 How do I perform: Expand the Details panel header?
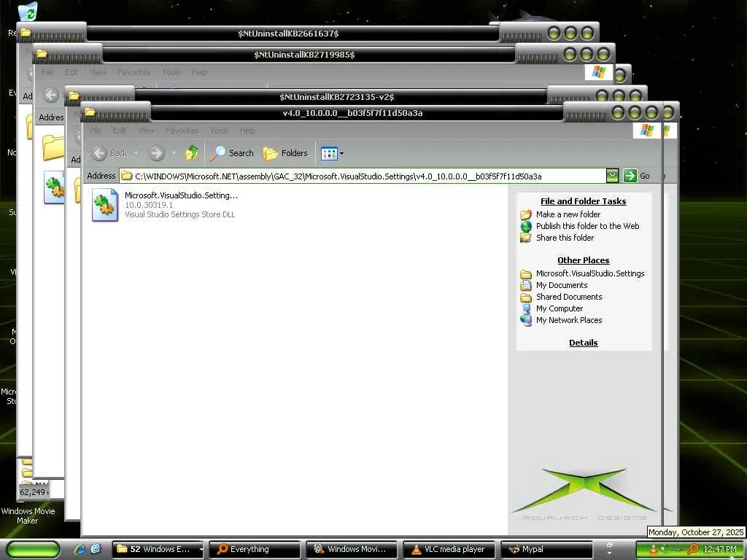(x=583, y=343)
